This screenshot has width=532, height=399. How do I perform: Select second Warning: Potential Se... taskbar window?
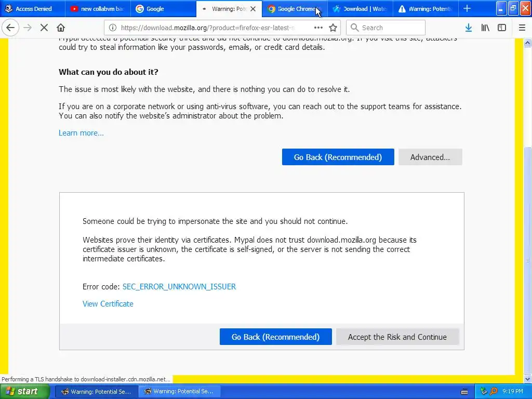pyautogui.click(x=179, y=392)
